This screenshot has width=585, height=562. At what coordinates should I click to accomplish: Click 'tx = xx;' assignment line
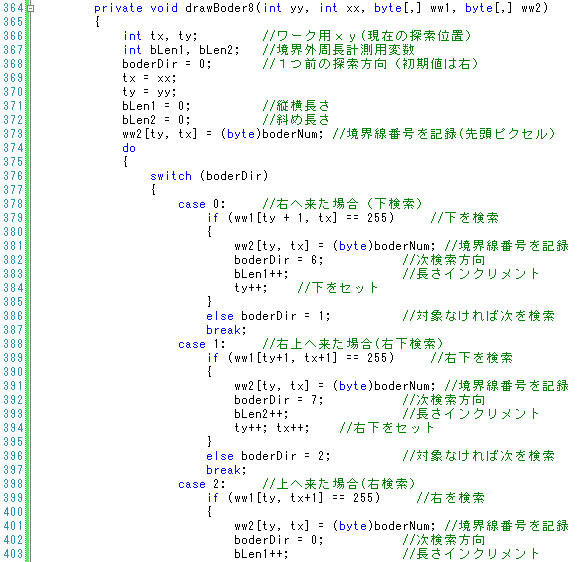149,78
